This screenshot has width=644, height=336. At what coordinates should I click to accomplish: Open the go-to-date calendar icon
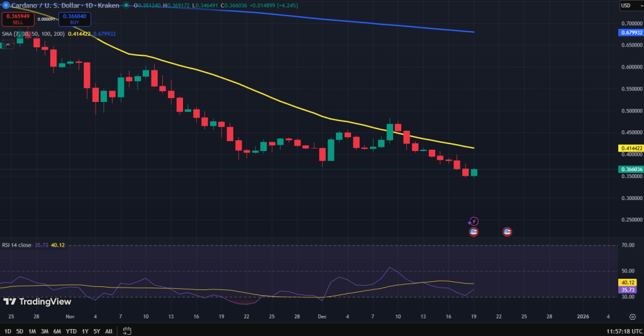click(127, 331)
